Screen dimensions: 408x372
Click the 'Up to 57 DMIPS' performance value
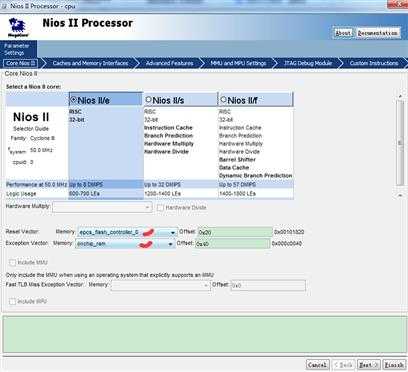(x=237, y=184)
